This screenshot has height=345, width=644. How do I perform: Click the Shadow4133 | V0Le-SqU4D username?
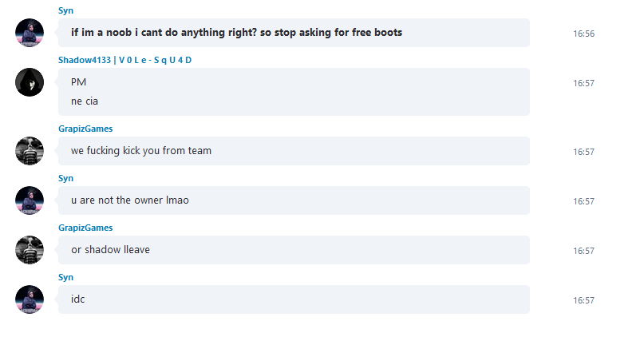124,60
